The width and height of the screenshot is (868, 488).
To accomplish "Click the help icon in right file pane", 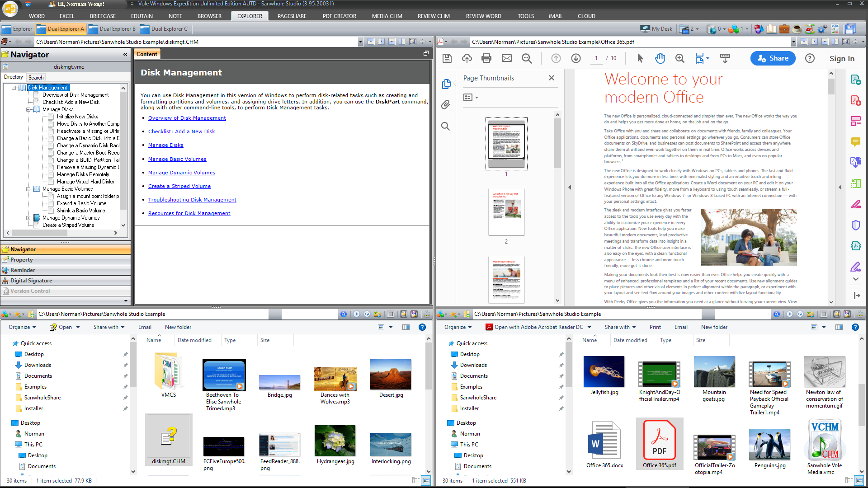I will [x=855, y=327].
